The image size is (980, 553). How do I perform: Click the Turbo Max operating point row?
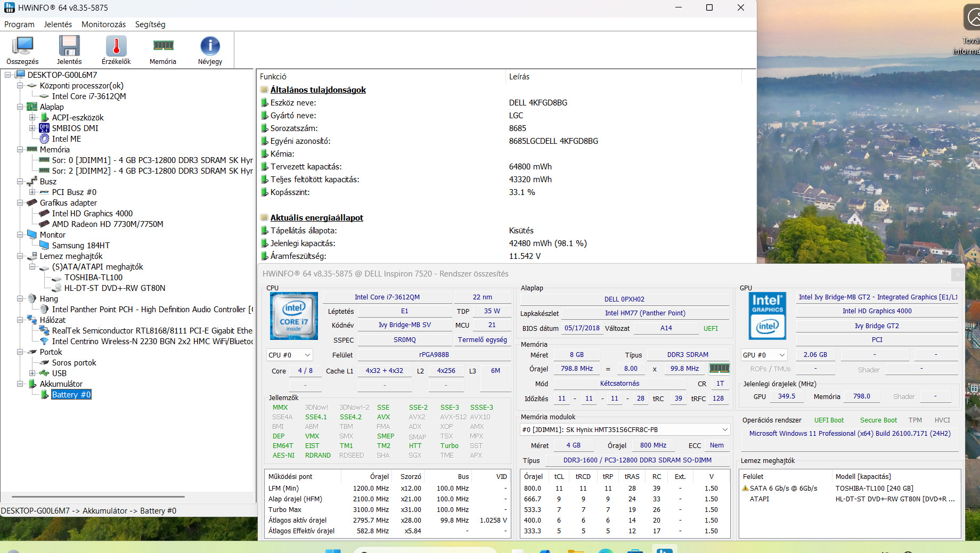[x=388, y=509]
